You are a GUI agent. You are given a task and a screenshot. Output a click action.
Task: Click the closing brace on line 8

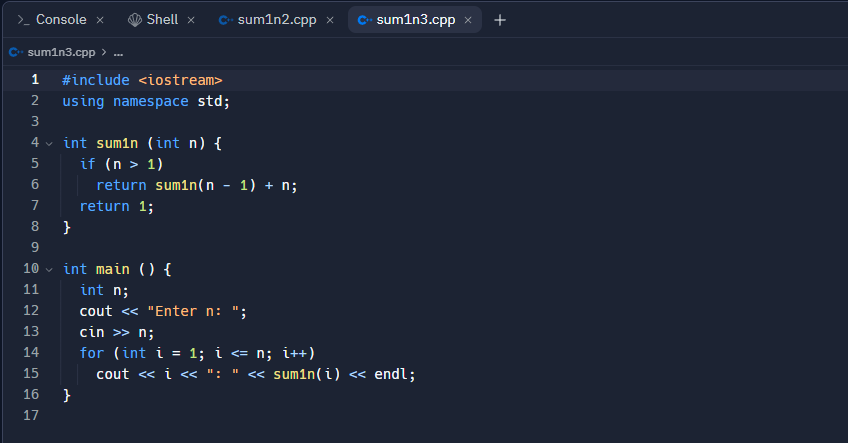point(67,227)
